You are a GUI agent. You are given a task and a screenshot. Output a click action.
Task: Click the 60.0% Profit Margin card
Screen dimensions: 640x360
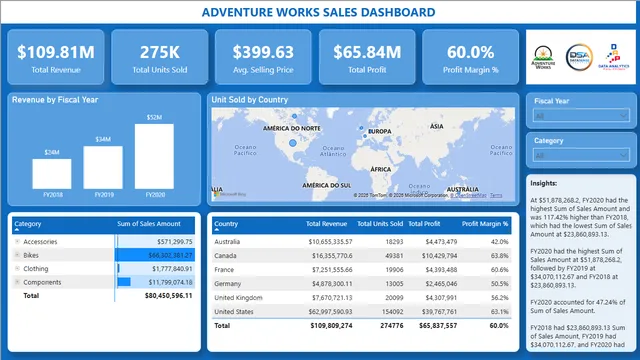tap(471, 57)
